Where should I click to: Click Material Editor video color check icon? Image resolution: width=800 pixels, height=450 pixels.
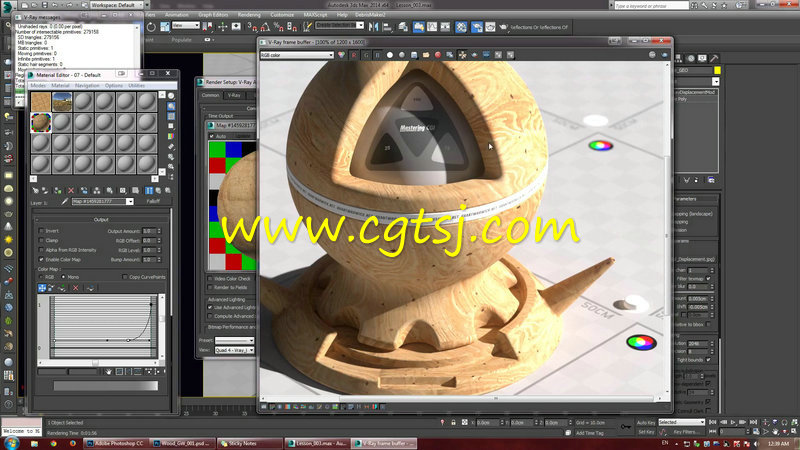[171, 136]
